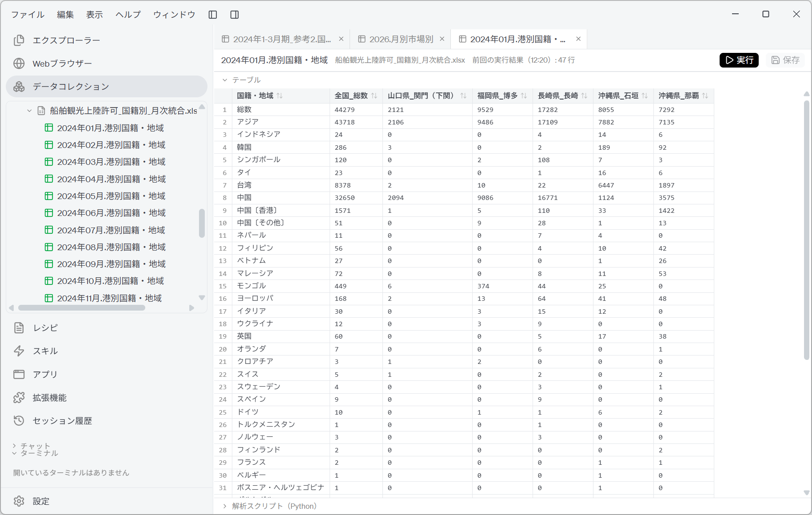812x515 pixels.
Task: Expand 解析スクリプト（Python） section
Action: 225,506
